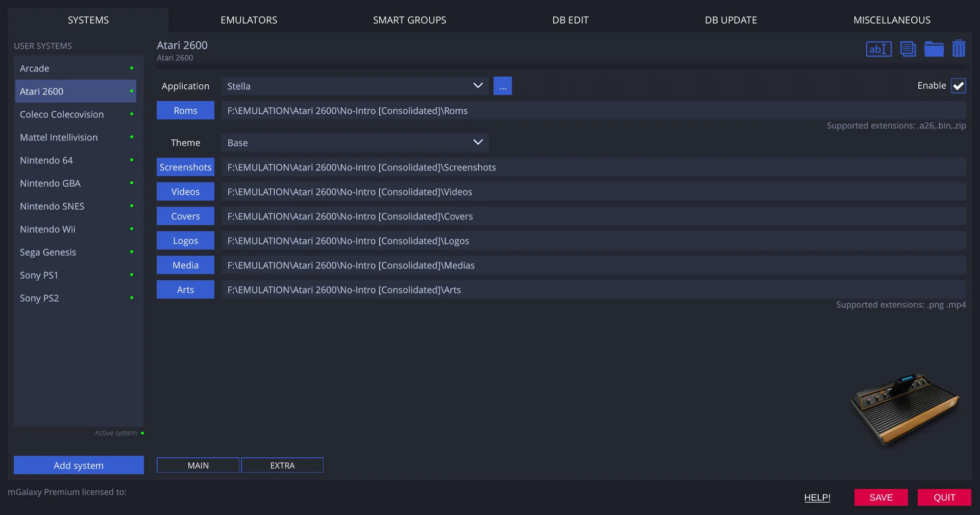This screenshot has width=980, height=515.
Task: Browse for application with ellipsis button
Action: tap(502, 86)
